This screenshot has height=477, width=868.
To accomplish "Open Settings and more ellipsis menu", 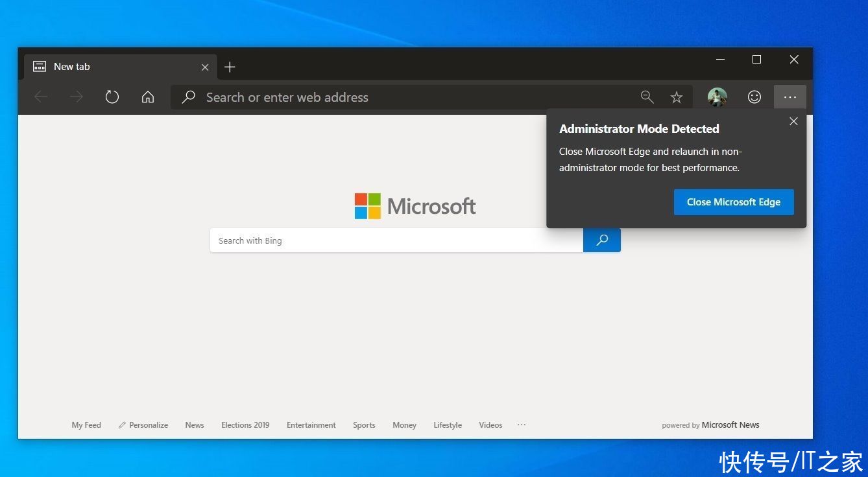I will click(x=790, y=97).
